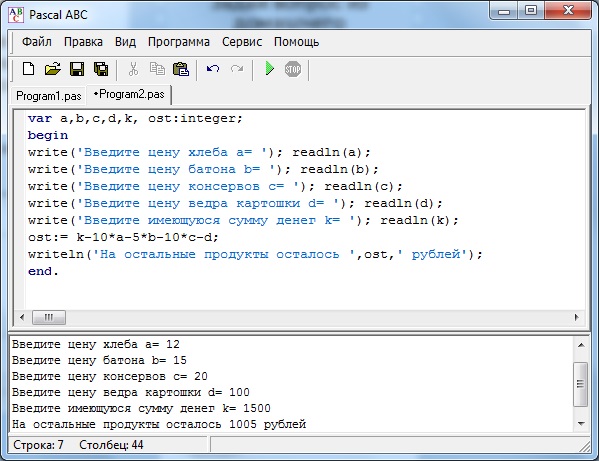Click output line 'Введите цену консервов c= 20'
This screenshot has height=461, width=599.
click(110, 376)
